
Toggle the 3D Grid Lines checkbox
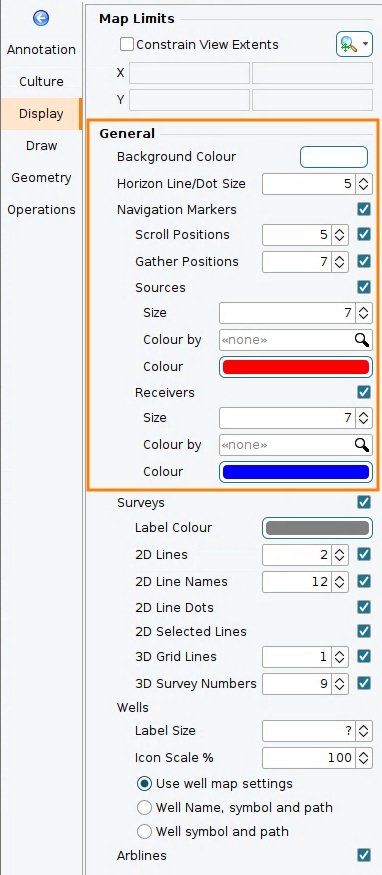(364, 656)
